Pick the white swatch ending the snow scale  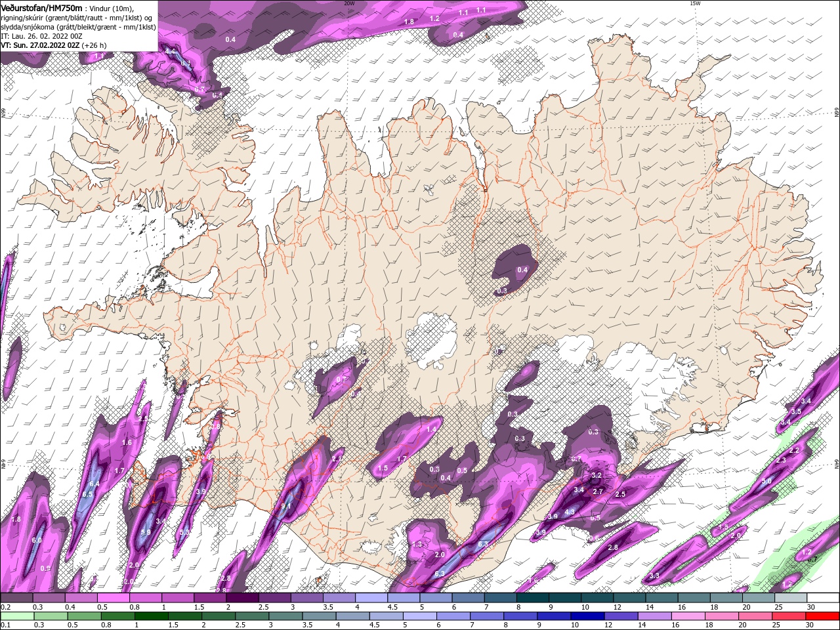[x=822, y=598]
